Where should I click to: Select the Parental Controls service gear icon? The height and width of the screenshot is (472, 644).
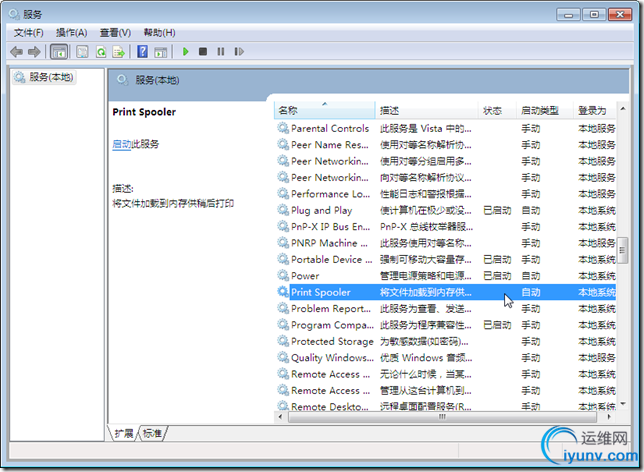[x=283, y=128]
